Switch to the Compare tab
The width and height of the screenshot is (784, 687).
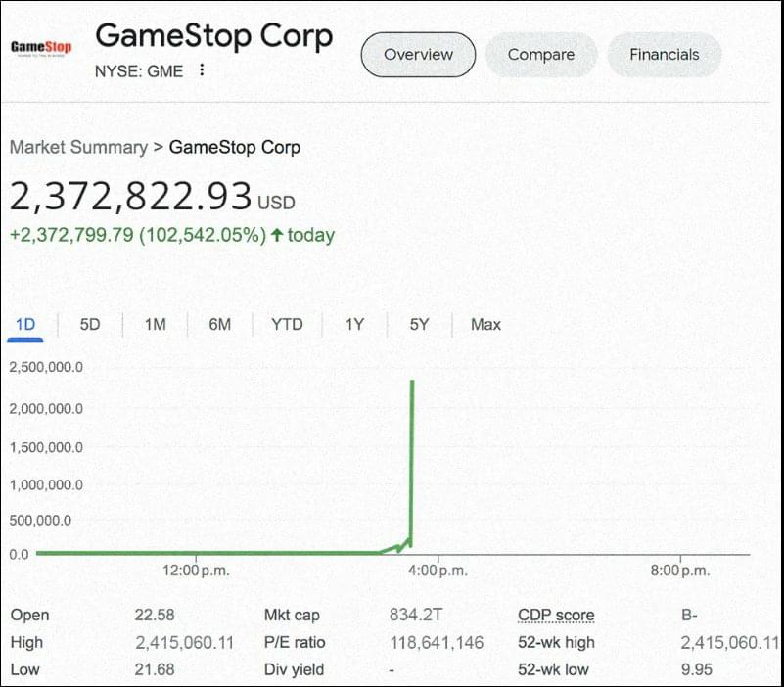coord(541,55)
